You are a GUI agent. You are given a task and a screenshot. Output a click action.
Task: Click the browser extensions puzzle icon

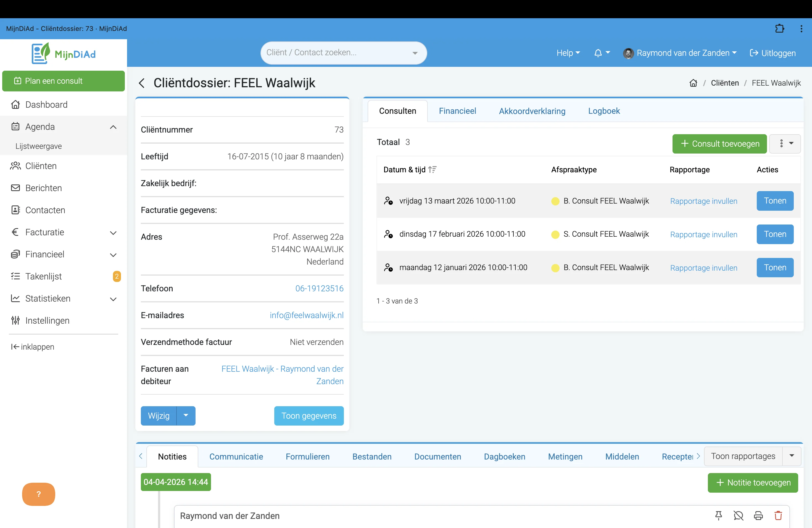point(780,29)
